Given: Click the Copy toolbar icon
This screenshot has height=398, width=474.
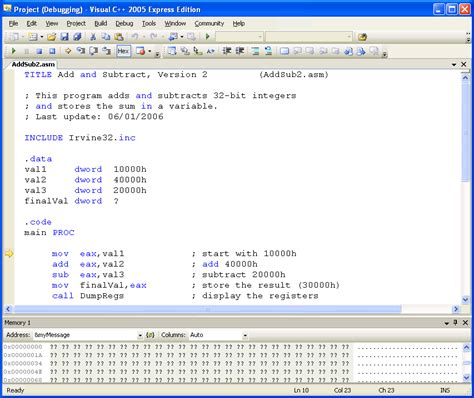Looking at the screenshot, I should click(x=106, y=37).
